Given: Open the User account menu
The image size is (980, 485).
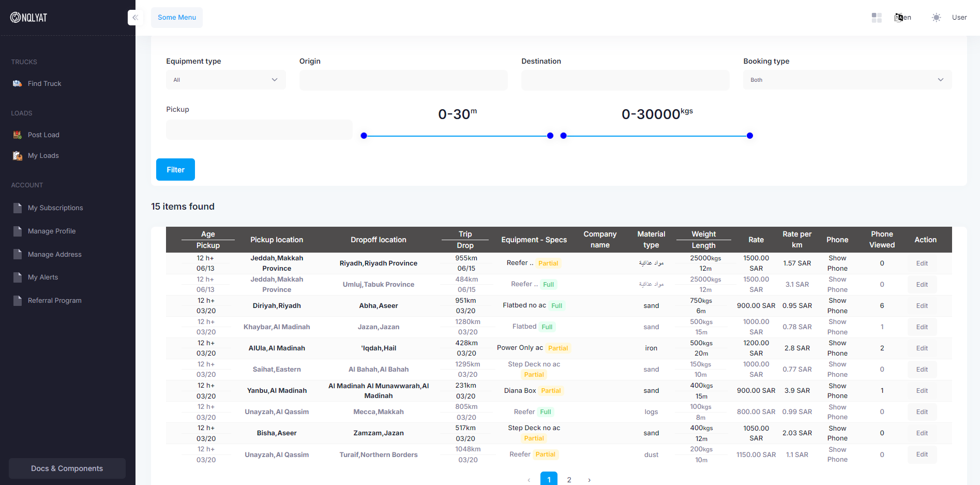Looking at the screenshot, I should (x=959, y=18).
